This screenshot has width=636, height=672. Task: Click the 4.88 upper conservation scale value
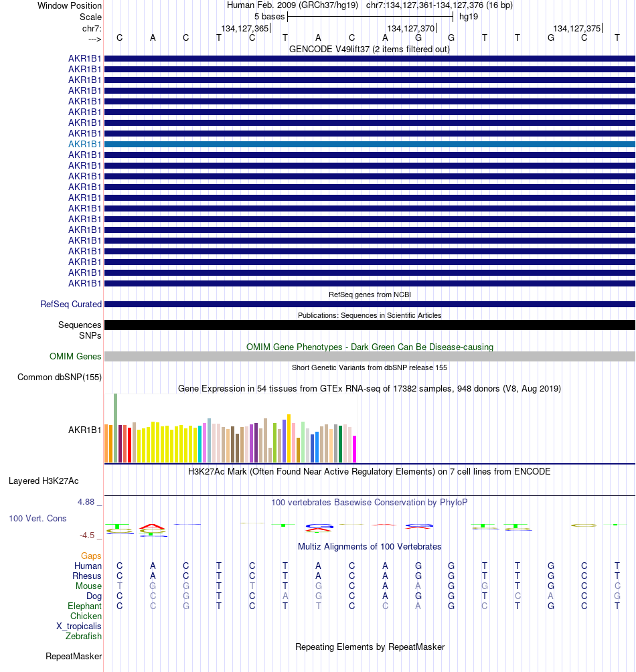(x=86, y=502)
